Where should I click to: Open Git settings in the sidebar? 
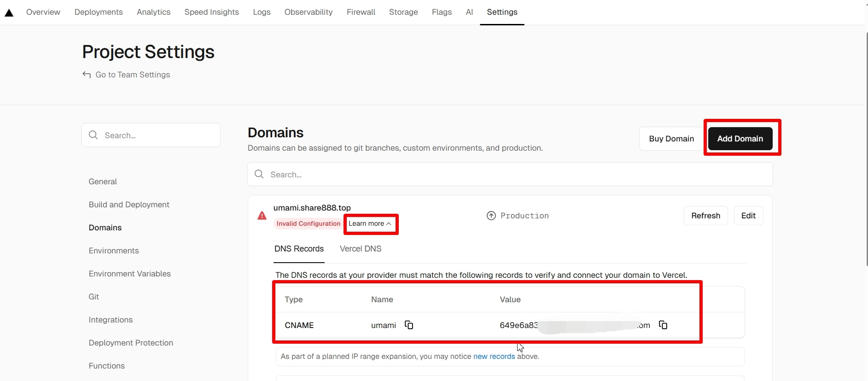[x=94, y=297]
